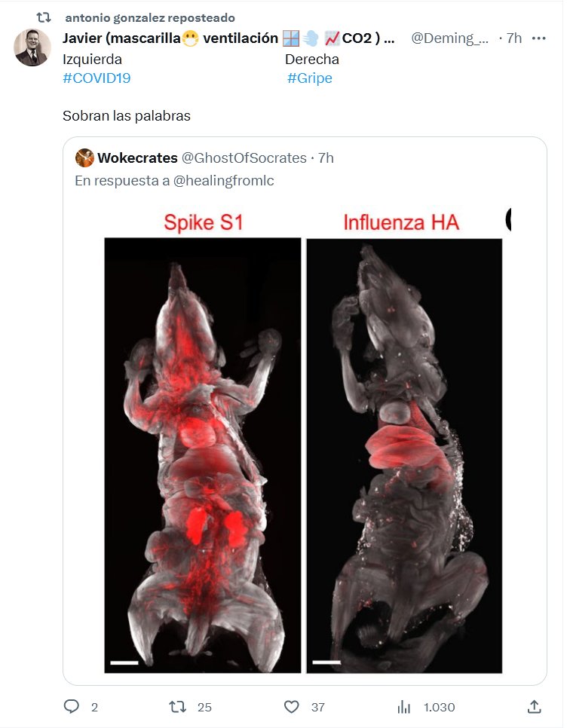
Task: Click the repost indicator icon above the tweet
Action: coord(44,17)
